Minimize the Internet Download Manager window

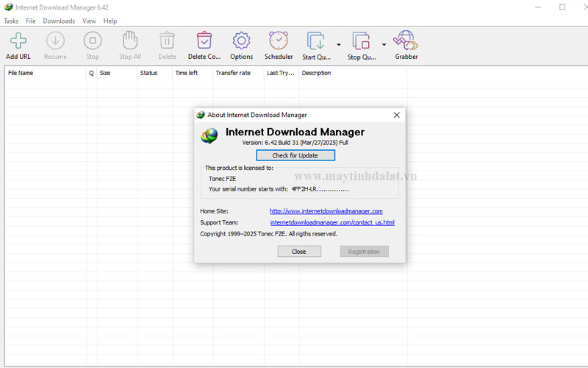pos(538,7)
